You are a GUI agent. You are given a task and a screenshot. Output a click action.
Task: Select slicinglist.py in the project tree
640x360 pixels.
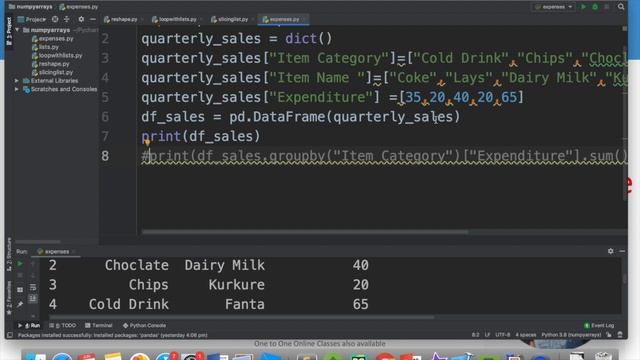coord(52,72)
